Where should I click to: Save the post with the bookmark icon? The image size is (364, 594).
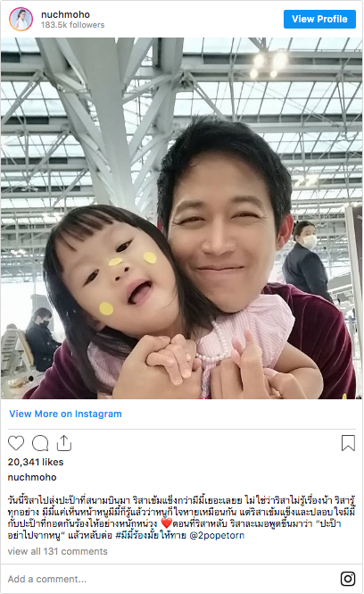(348, 443)
